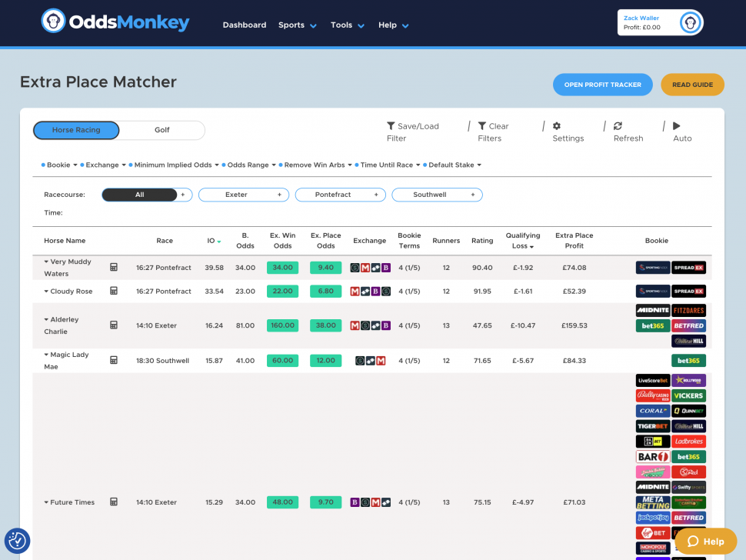Toggle the Pontefract racecourse filter
Screen dimensions: 746x560
click(x=340, y=195)
